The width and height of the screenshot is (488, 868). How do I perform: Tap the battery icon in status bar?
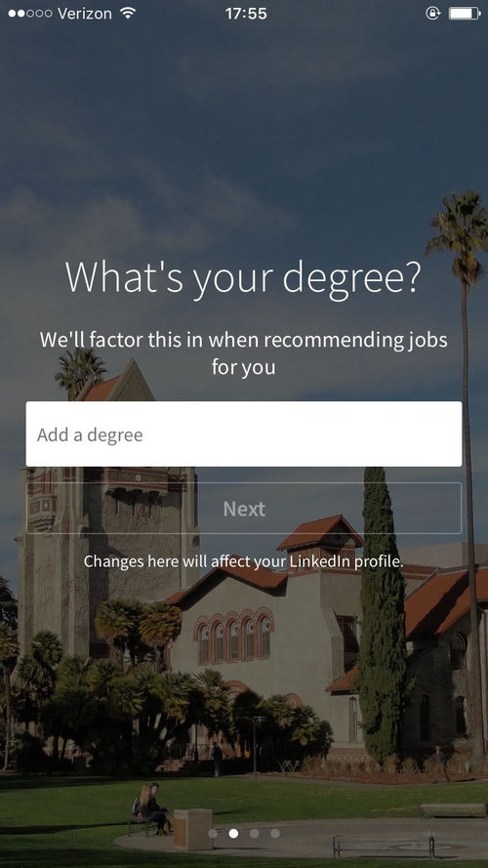click(465, 14)
